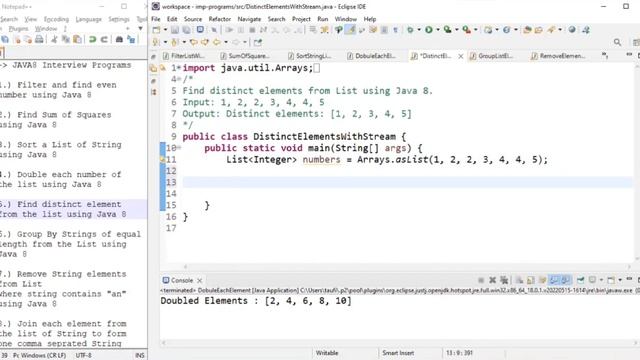Click the New Java Package icon
Screen dimensions: 640x360
[x=488, y=30]
